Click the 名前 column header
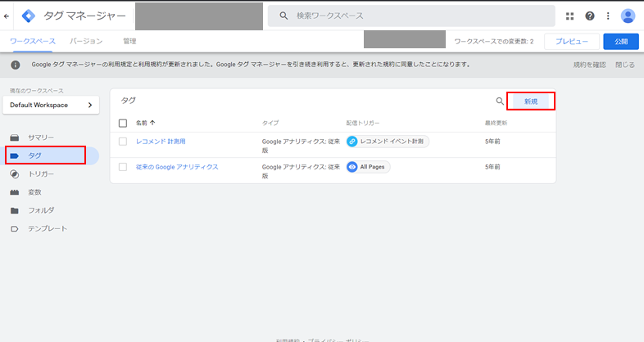This screenshot has height=342, width=644. tap(141, 123)
